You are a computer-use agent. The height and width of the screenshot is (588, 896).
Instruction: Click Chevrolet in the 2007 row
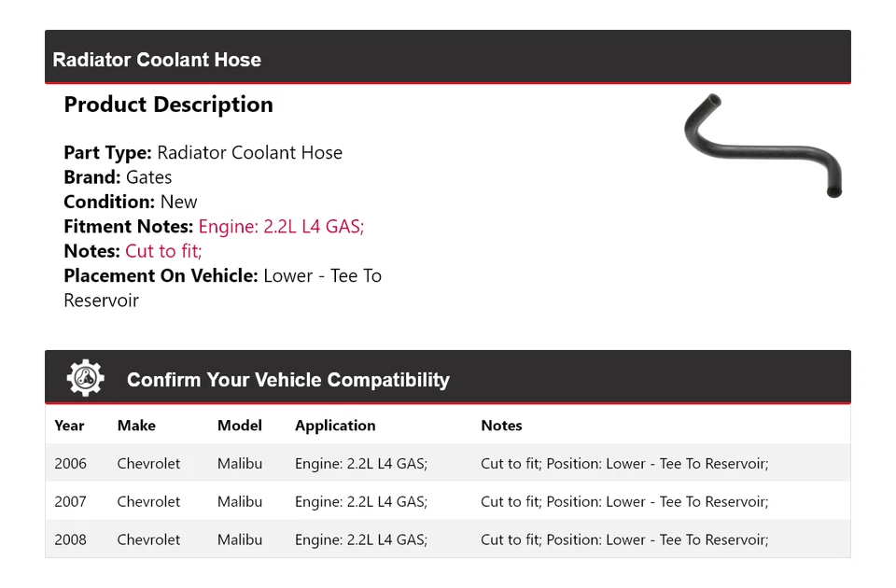click(148, 502)
